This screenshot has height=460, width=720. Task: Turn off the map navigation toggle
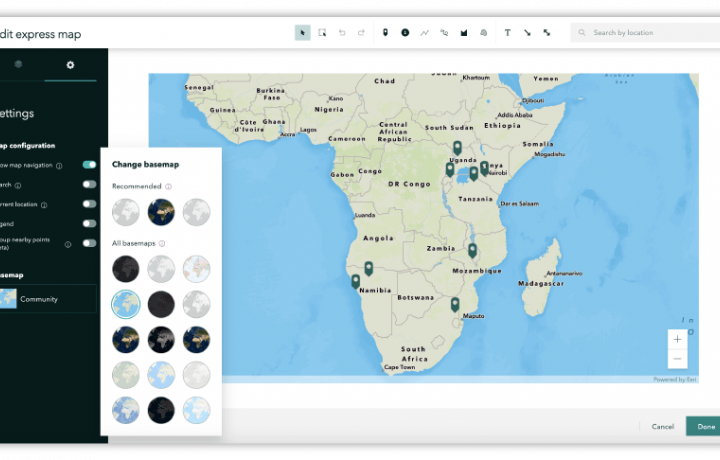click(90, 165)
